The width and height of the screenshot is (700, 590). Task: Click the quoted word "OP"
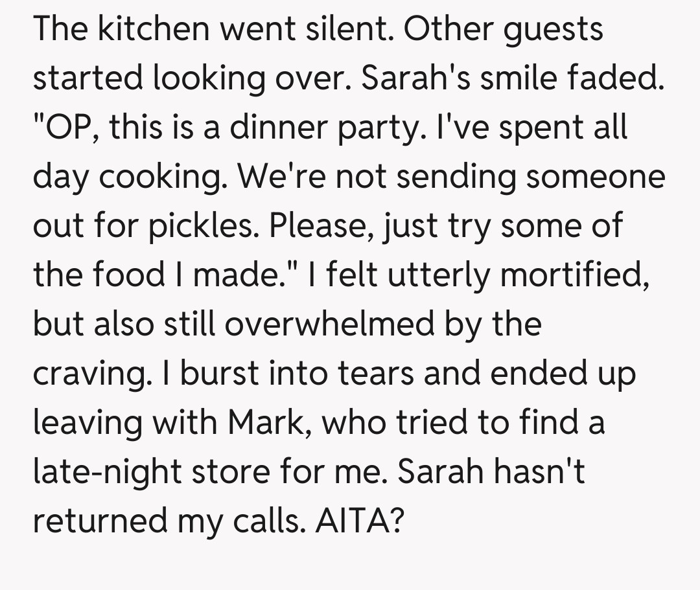click(x=67, y=128)
